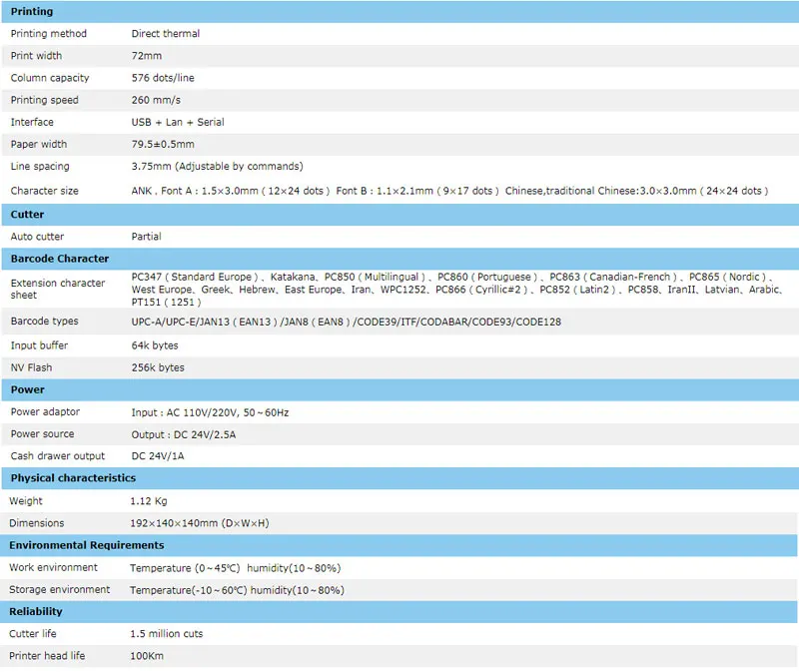Click the 'Weight' label

[26, 501]
